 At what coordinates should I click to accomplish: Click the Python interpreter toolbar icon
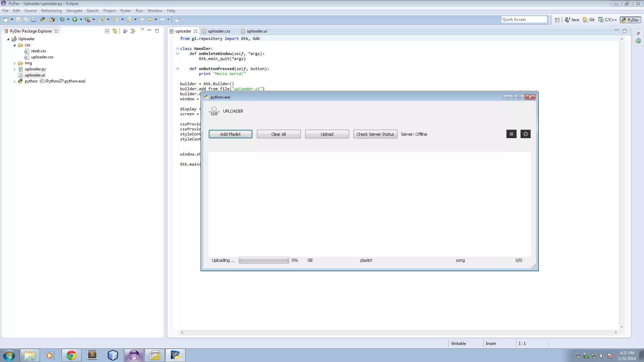(x=43, y=20)
